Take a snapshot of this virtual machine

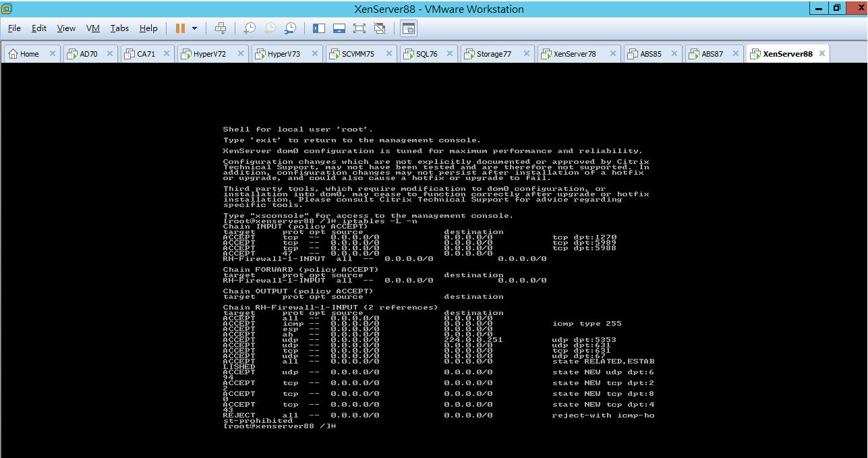[250, 28]
